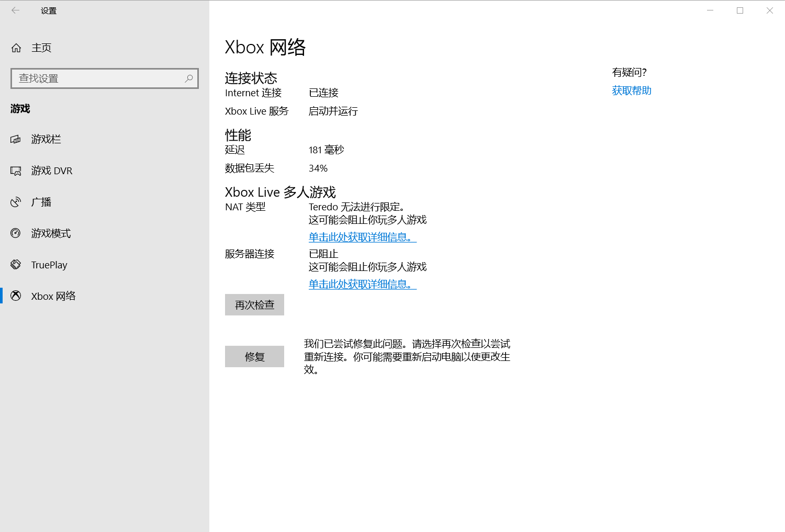Click the 已阻止 status value

[323, 254]
